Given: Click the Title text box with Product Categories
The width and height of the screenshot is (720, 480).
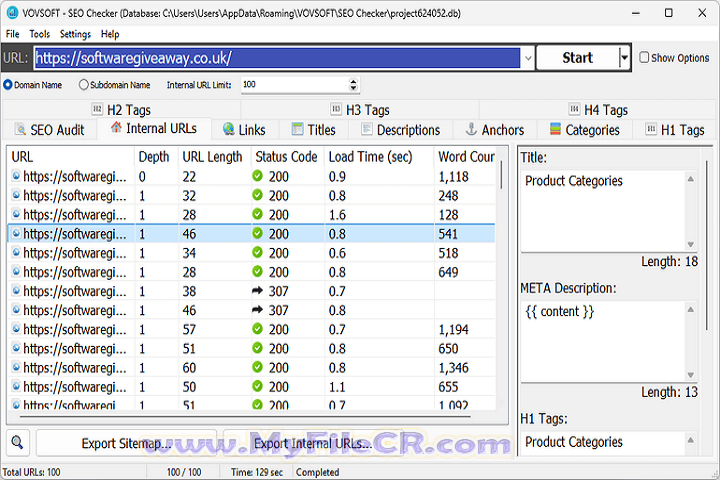Looking at the screenshot, I should coord(603,211).
